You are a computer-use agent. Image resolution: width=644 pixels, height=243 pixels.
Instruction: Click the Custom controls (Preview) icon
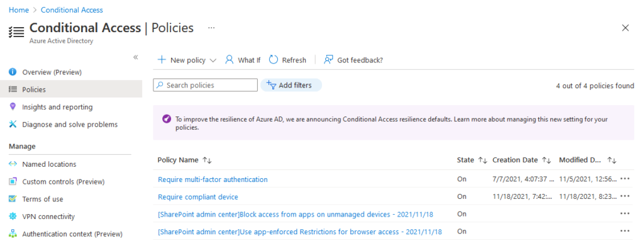(x=13, y=181)
